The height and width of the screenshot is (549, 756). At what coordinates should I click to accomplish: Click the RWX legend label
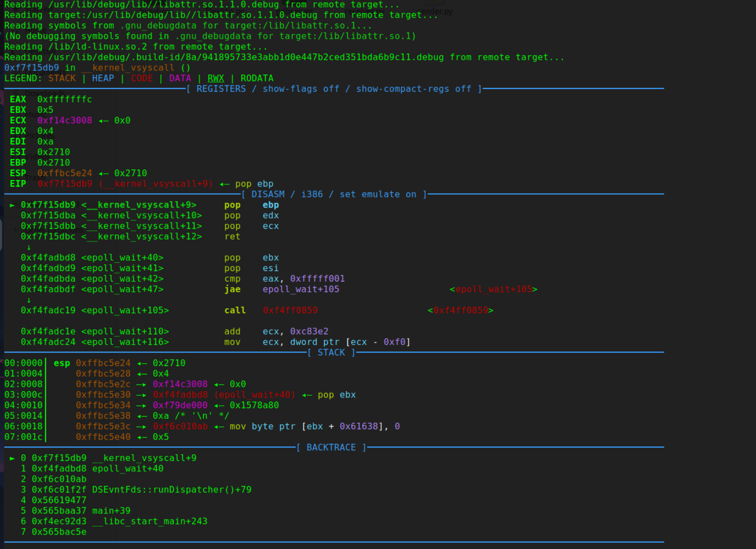coord(215,78)
